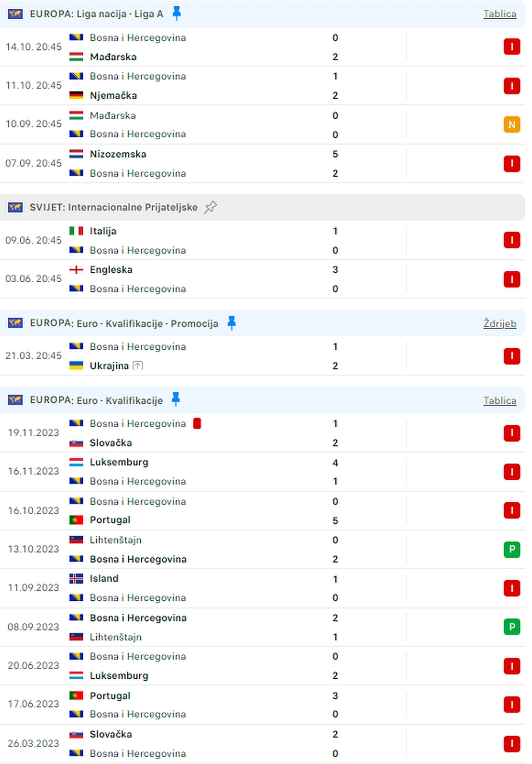Click the green win badge for 13.10.2023 match
The width and height of the screenshot is (532, 764).
(512, 549)
